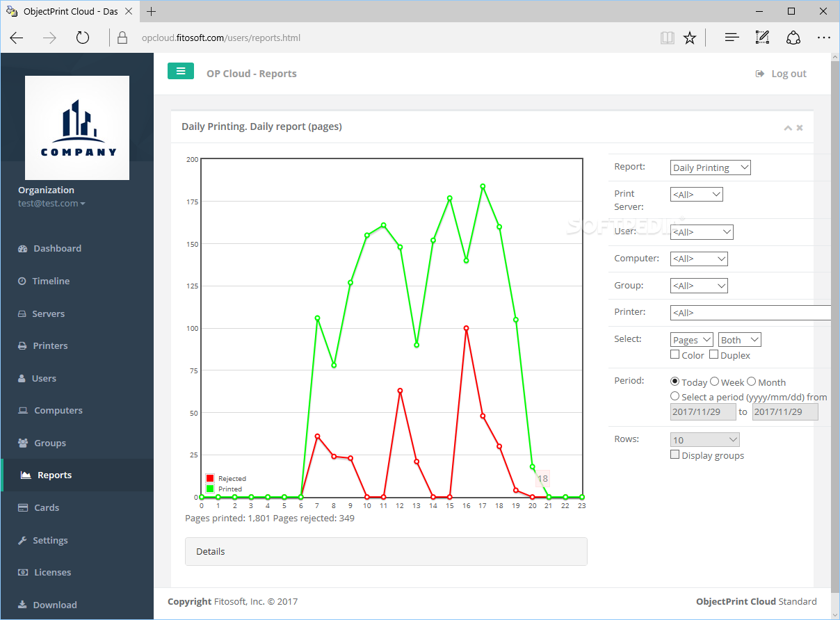Click the green Printed legend swatch
Viewport: 840px width, 620px height.
pos(210,489)
